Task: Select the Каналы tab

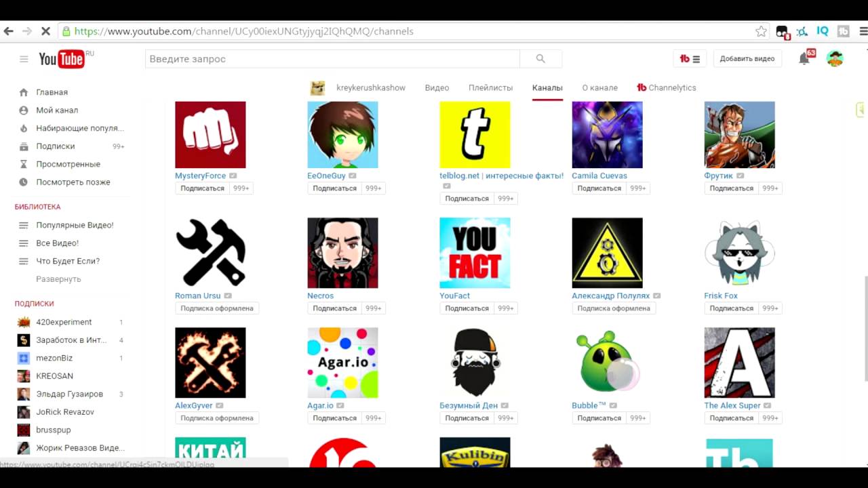Action: pyautogui.click(x=547, y=87)
